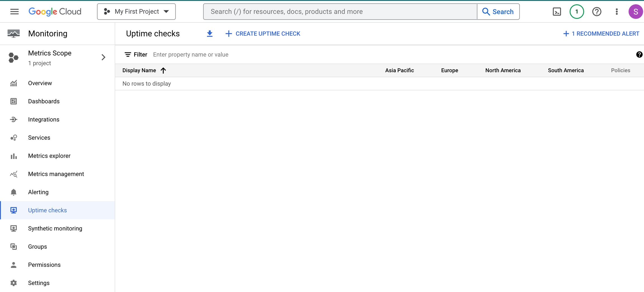Open the hamburger navigation menu
The image size is (644, 292).
14,11
